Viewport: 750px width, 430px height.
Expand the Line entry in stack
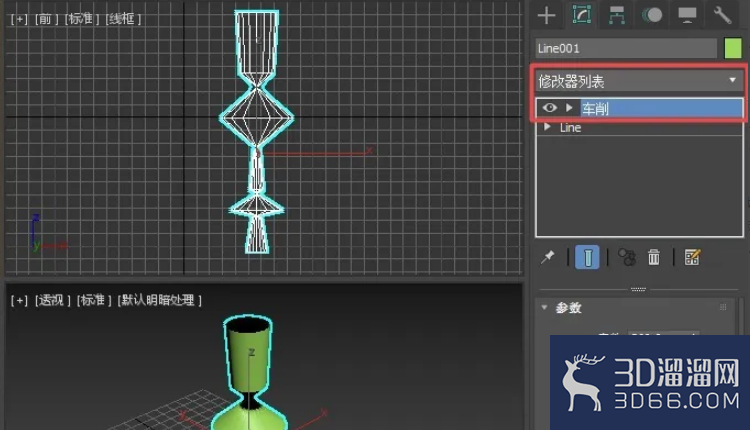point(548,127)
